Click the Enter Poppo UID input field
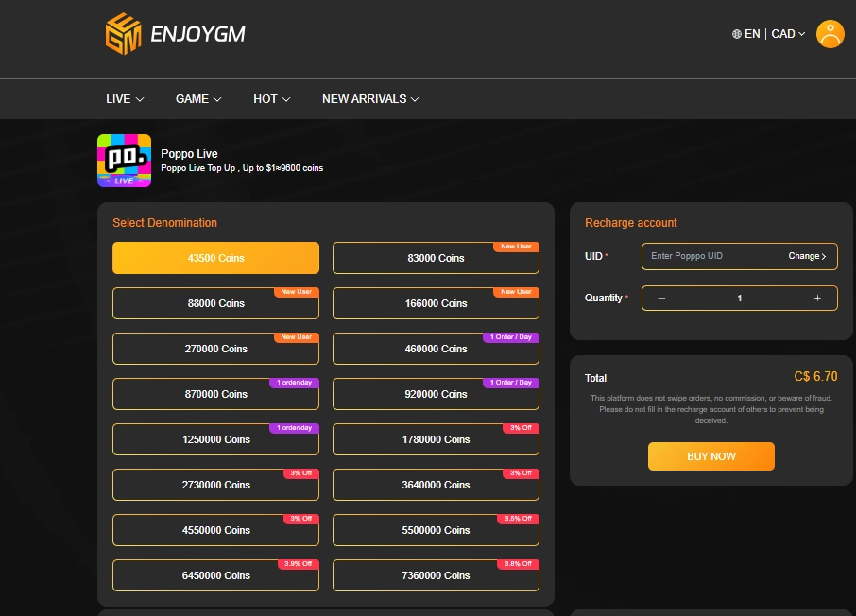 pyautogui.click(x=709, y=256)
